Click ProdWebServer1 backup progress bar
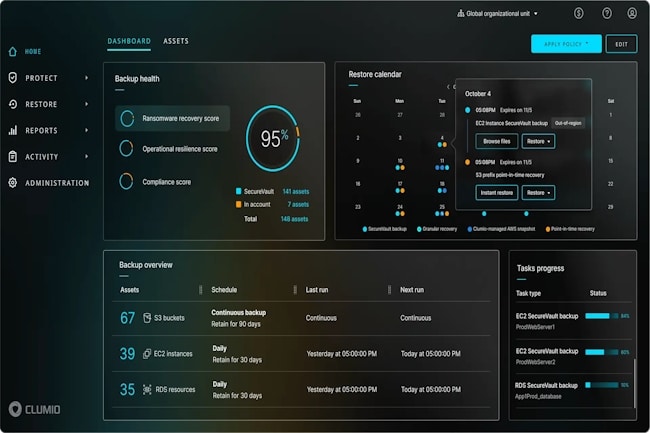650x433 pixels. coord(601,316)
